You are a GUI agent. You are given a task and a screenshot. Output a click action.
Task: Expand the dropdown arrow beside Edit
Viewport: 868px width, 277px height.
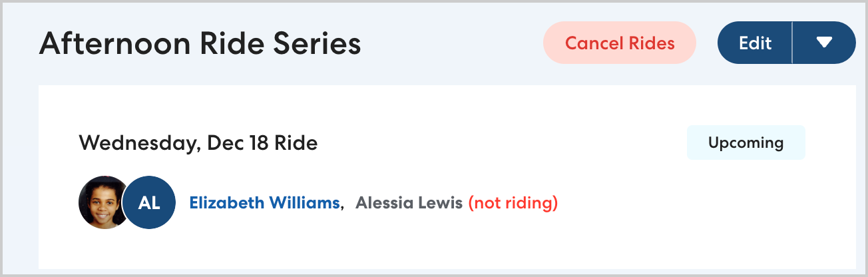[824, 43]
